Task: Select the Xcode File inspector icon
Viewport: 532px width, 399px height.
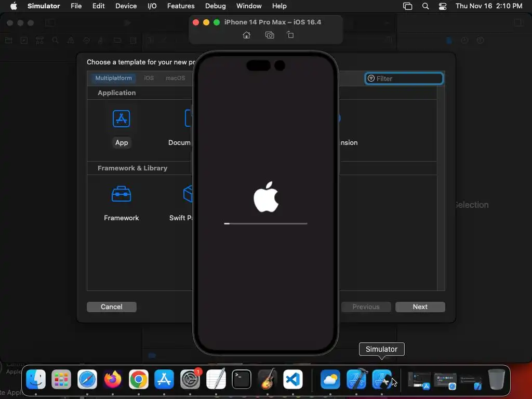Action: 449,41
